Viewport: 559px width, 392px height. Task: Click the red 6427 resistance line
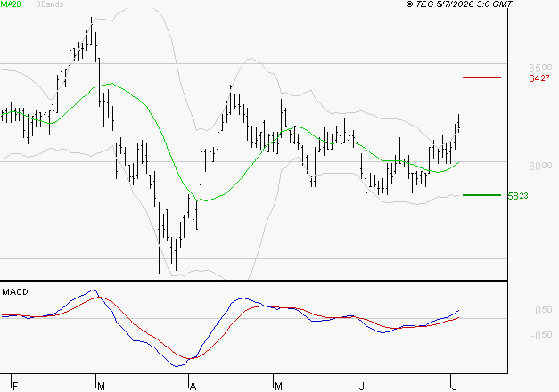point(481,78)
